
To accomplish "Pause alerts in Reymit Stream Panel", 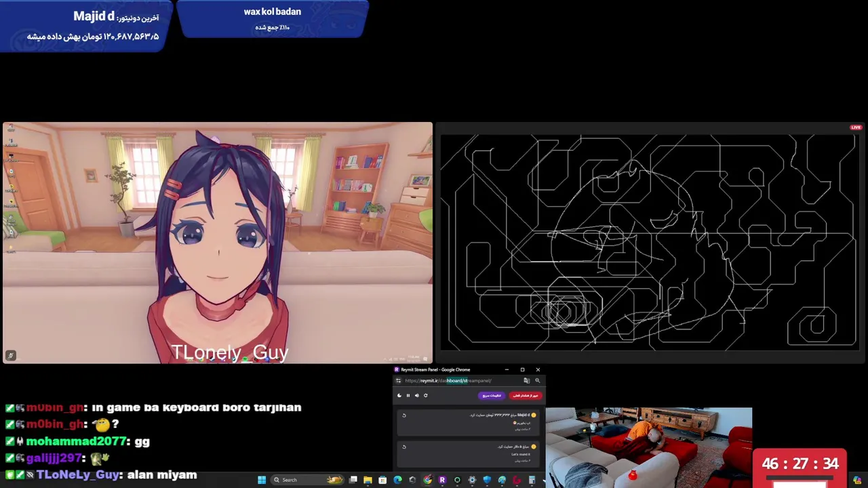I will pos(408,396).
